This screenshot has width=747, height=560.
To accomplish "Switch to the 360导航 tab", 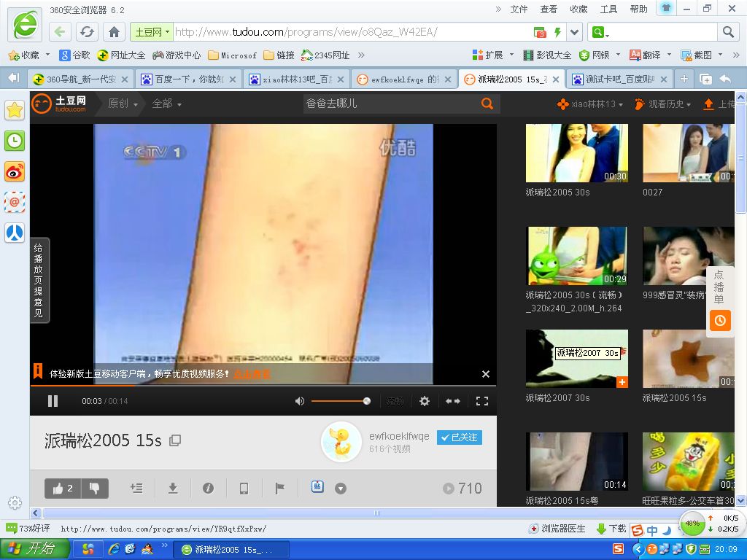I will tap(79, 79).
